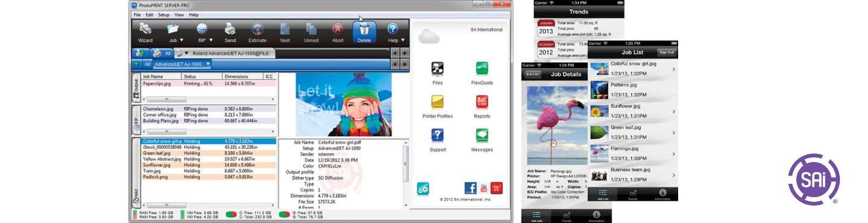This screenshot has height=223, width=868.
Task: Select Yellow Abstract.jpg in the hold queue
Action: coord(209,159)
